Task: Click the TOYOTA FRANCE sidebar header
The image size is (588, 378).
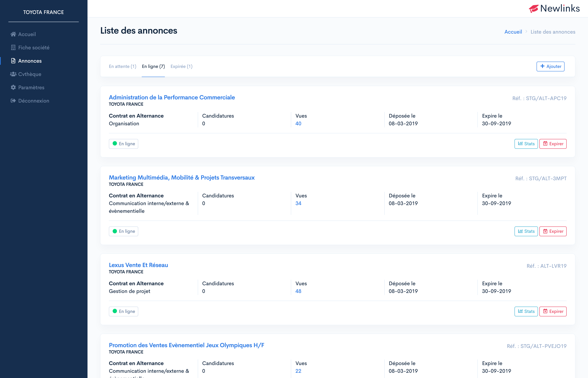Action: click(x=43, y=12)
